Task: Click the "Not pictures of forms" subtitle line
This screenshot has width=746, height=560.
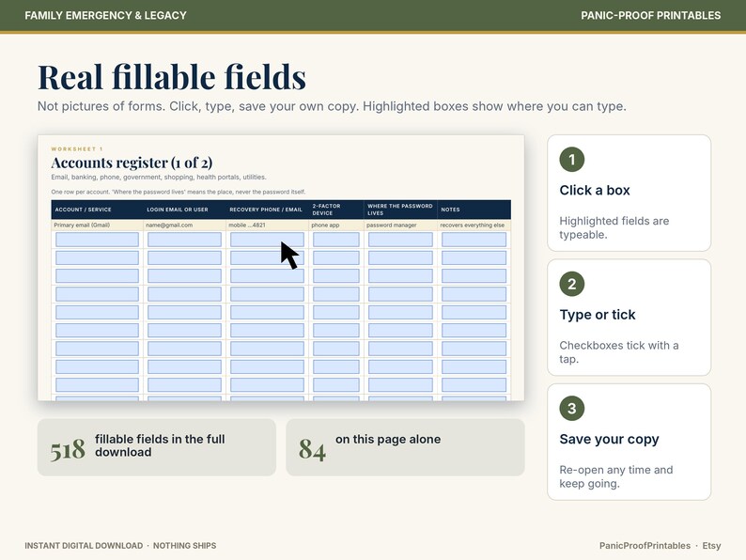Action: [332, 106]
